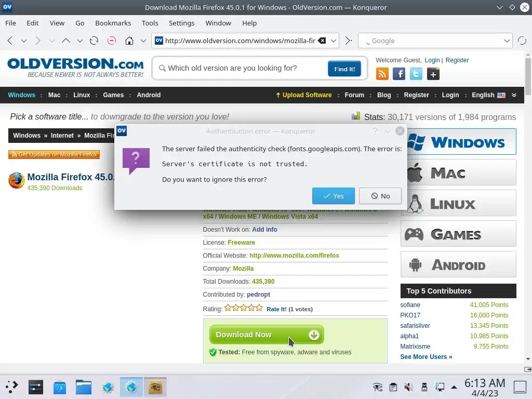Go to the Home page icon
532x399 pixels.
(129, 41)
